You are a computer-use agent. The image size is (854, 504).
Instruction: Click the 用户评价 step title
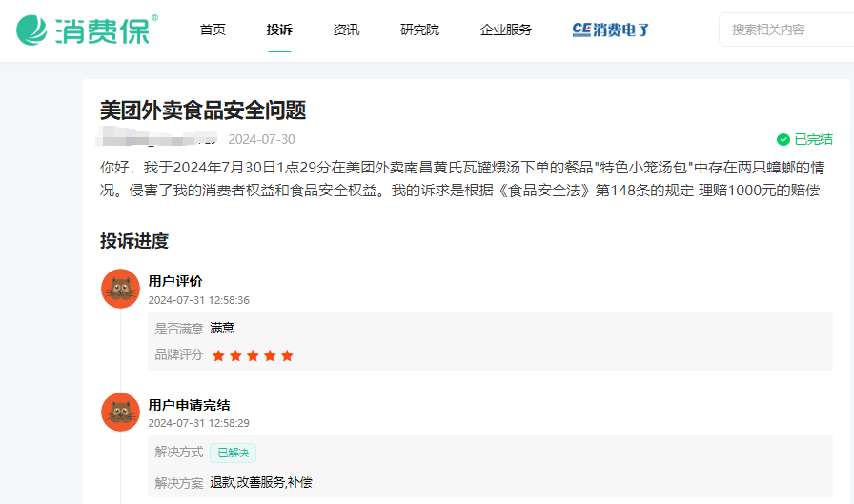pyautogui.click(x=175, y=281)
